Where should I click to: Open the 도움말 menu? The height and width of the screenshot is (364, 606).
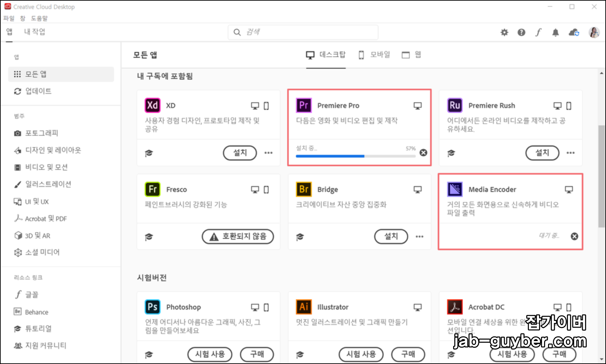tap(39, 18)
